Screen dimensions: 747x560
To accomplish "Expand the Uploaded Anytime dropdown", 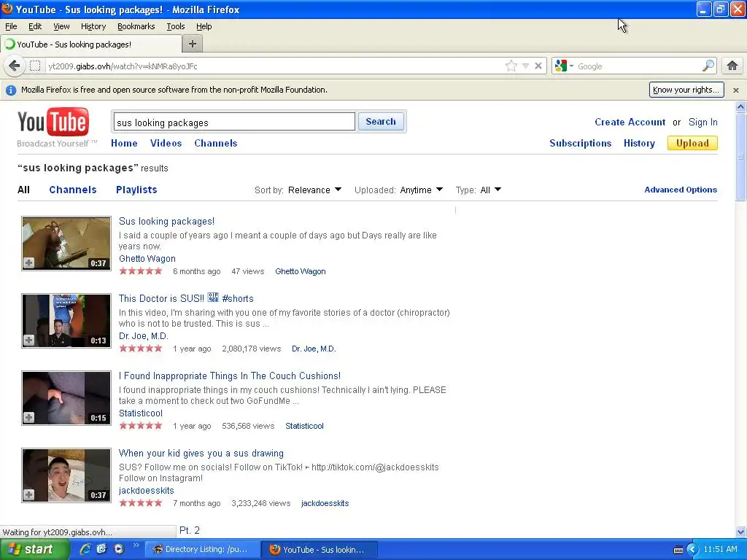I will (x=422, y=190).
